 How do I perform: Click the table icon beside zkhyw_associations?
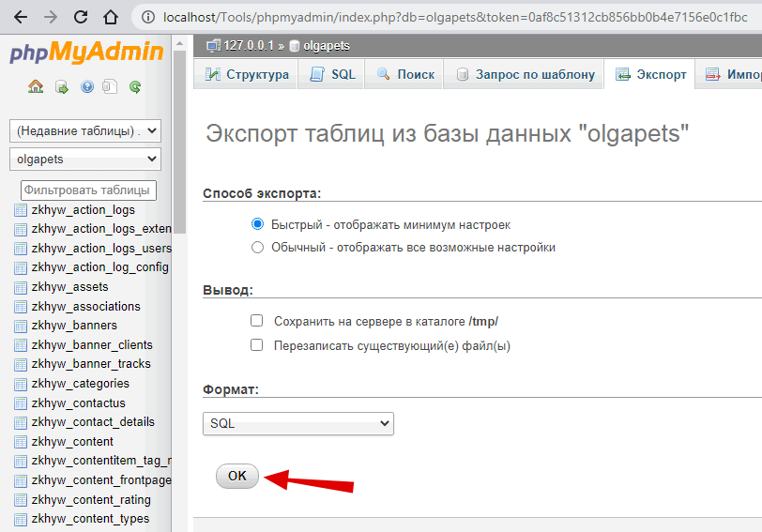tap(21, 307)
